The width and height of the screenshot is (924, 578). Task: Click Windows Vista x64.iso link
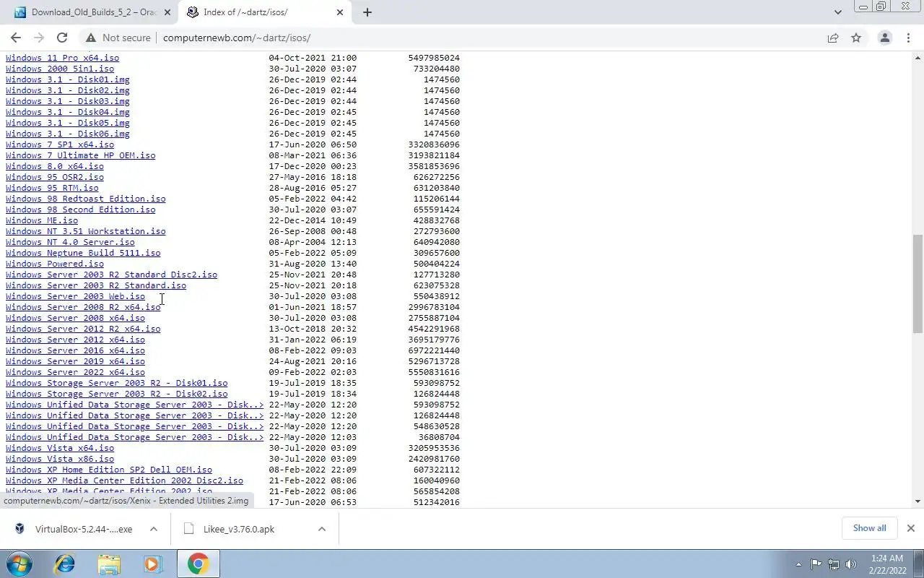(x=60, y=448)
